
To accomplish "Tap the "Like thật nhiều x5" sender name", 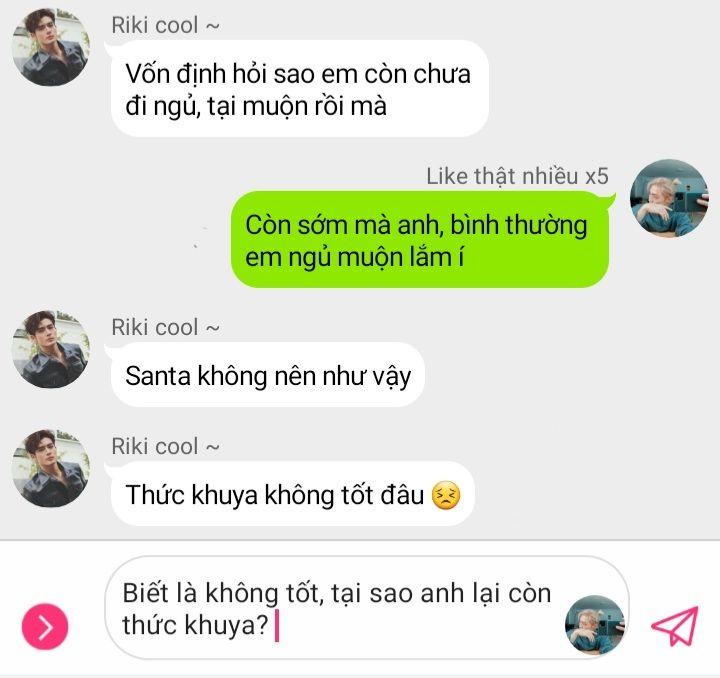I will point(518,176).
